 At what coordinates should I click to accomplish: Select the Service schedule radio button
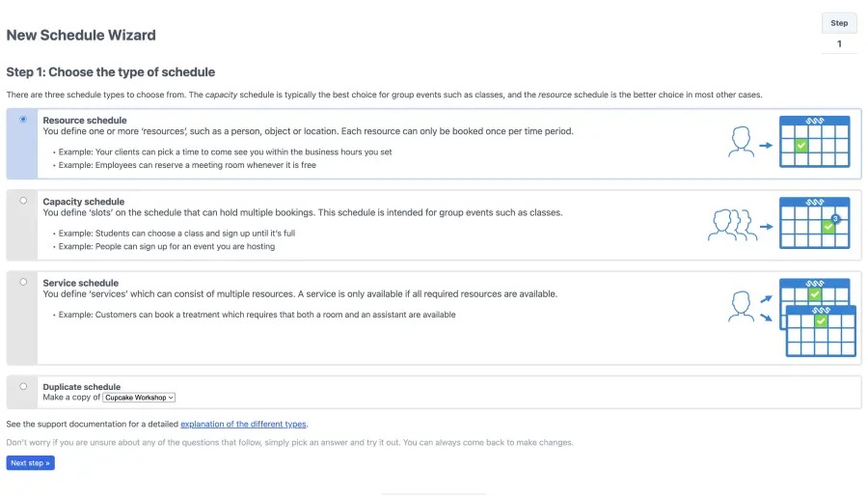23,282
